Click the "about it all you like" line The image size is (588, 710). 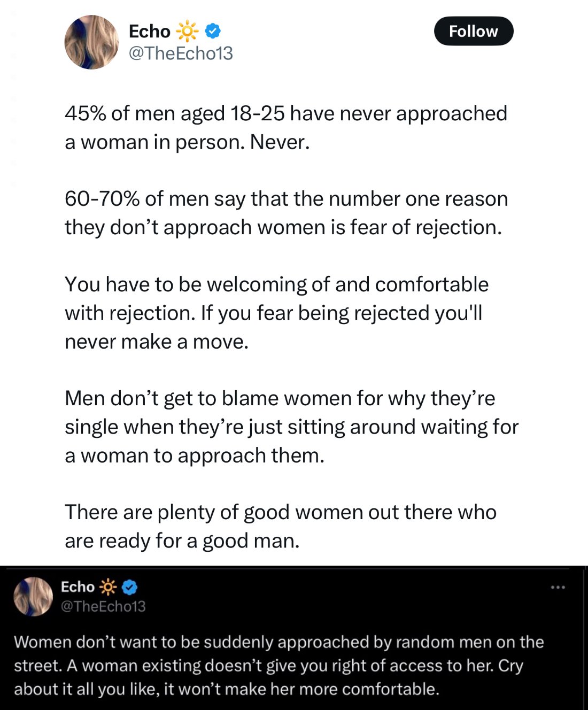tap(226, 689)
